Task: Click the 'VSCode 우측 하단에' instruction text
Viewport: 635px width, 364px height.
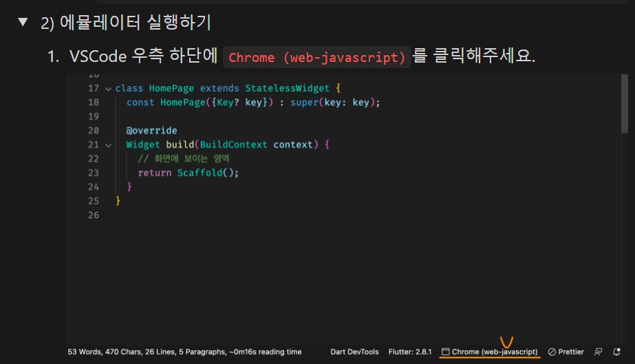Action: point(144,56)
